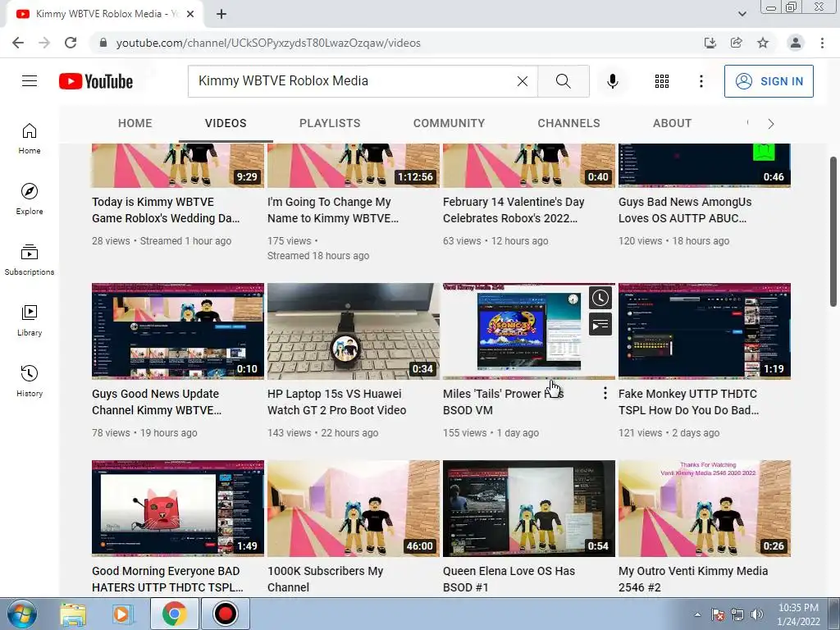Open Windows Media Player from taskbar
840x630 pixels.
tap(123, 614)
